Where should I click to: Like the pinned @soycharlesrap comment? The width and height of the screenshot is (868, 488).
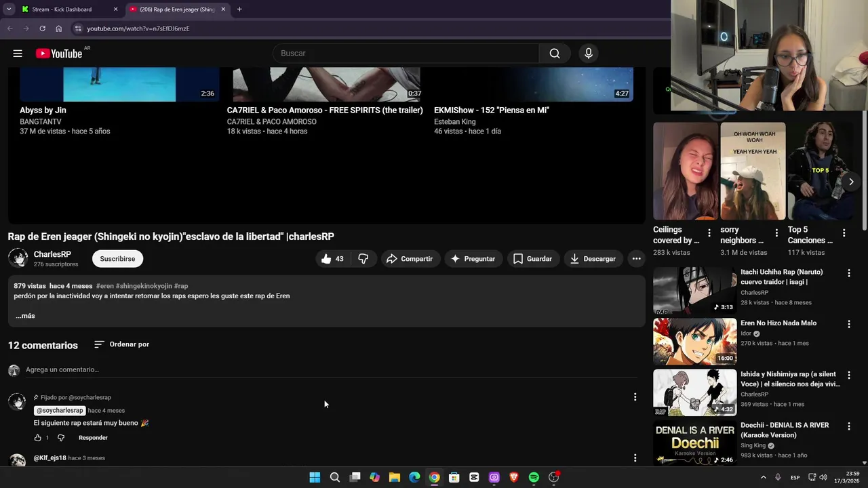pyautogui.click(x=38, y=438)
